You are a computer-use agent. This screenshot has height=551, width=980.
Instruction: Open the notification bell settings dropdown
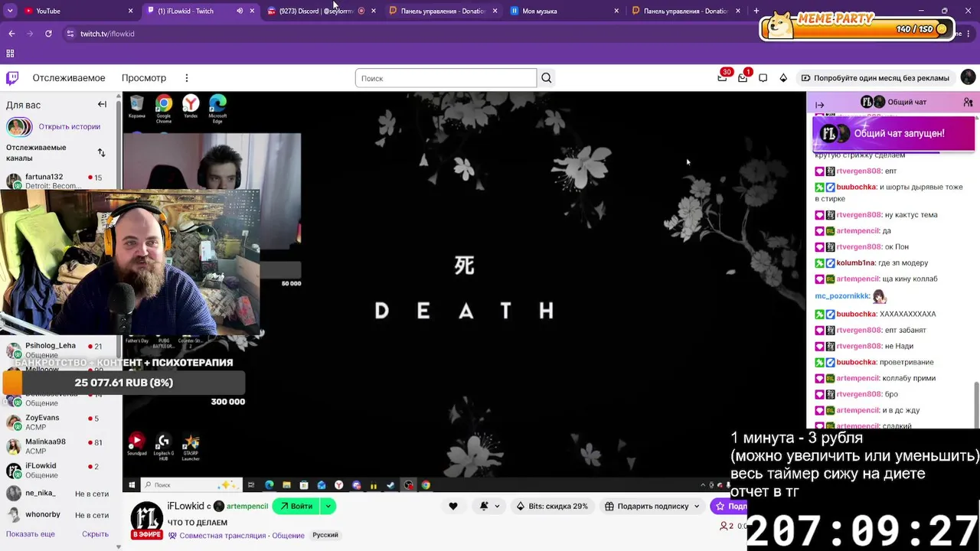(x=490, y=506)
